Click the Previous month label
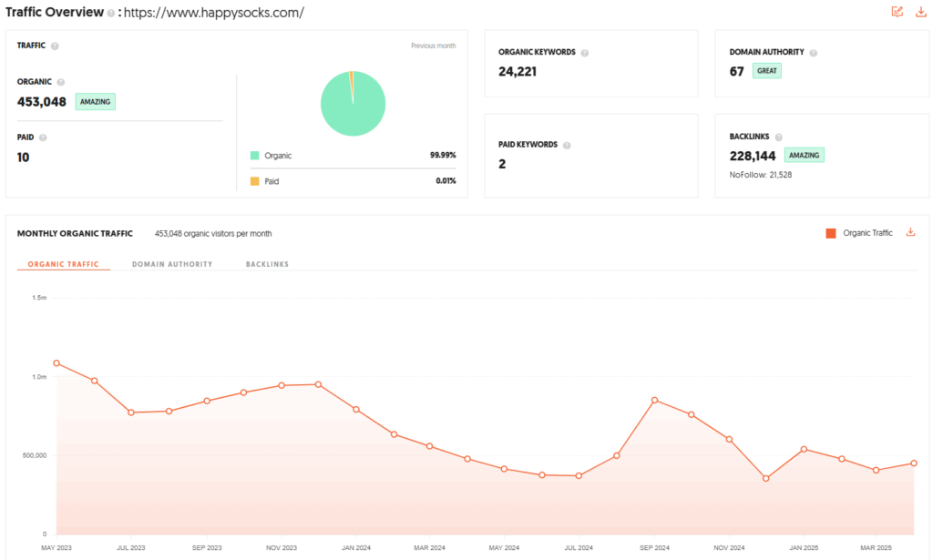The height and width of the screenshot is (560, 933). click(433, 46)
